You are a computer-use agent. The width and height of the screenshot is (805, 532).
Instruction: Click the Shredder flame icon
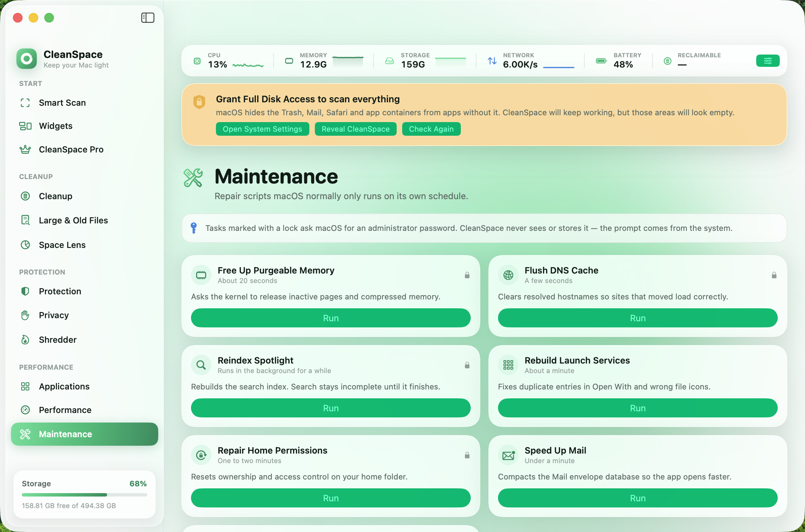tap(25, 340)
